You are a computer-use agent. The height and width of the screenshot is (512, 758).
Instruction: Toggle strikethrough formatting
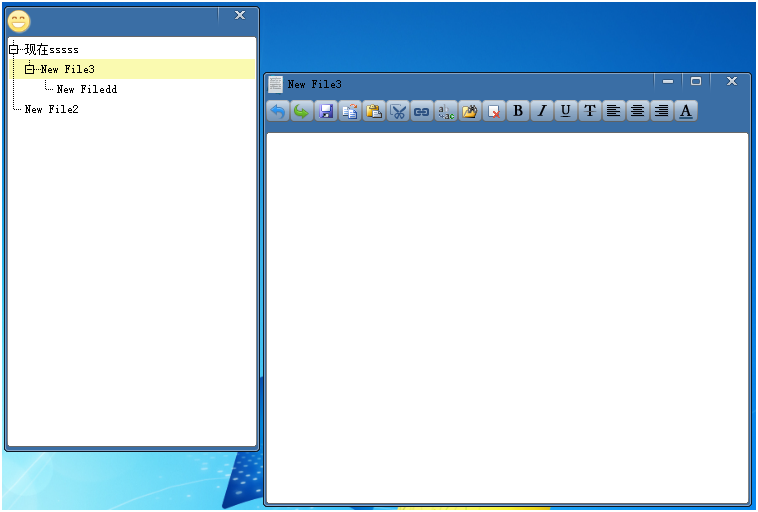click(x=590, y=111)
